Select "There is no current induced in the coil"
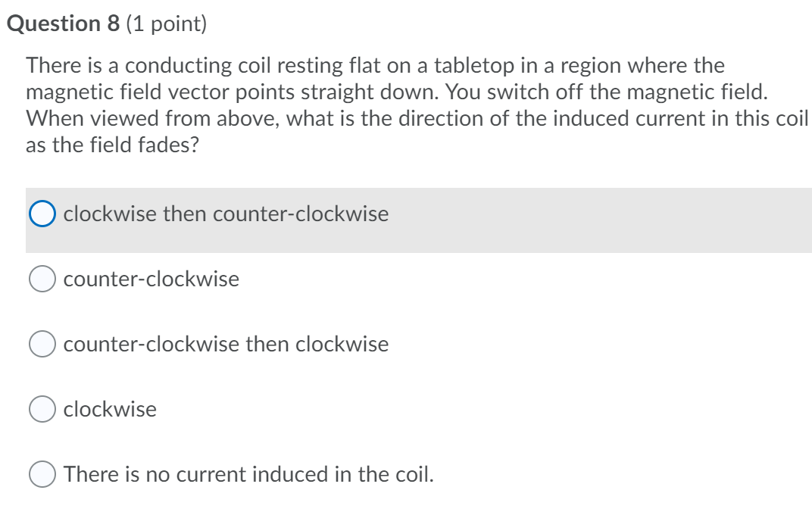812x512 pixels. (41, 474)
